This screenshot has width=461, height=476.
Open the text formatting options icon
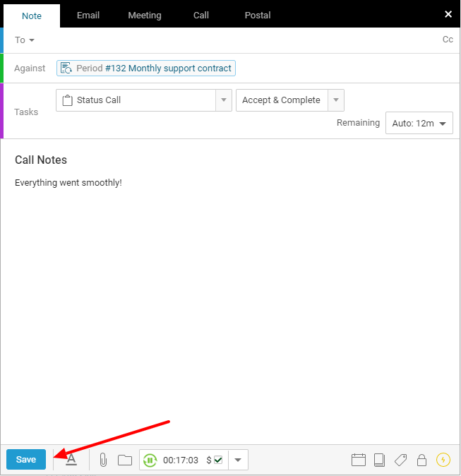coord(71,460)
